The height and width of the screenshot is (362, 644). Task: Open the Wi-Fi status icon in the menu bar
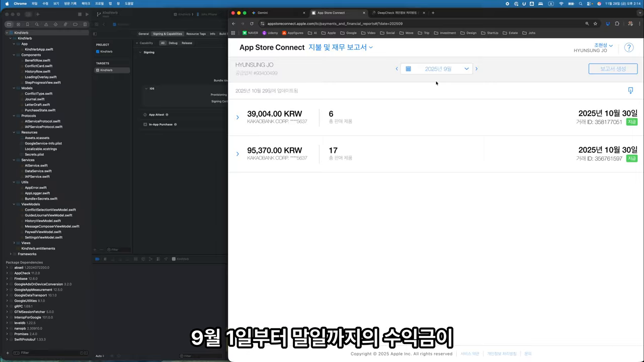pyautogui.click(x=561, y=4)
